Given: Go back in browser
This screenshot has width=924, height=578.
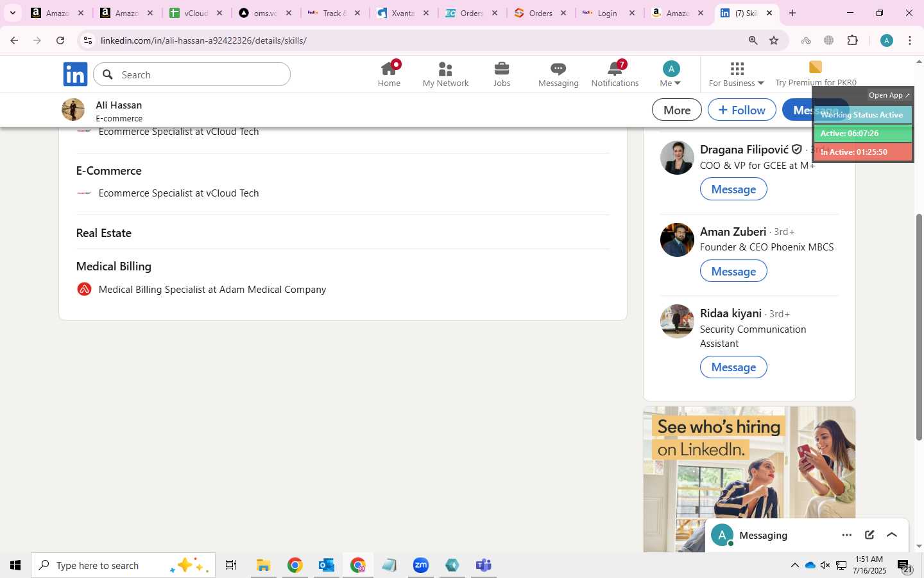Looking at the screenshot, I should 14,40.
